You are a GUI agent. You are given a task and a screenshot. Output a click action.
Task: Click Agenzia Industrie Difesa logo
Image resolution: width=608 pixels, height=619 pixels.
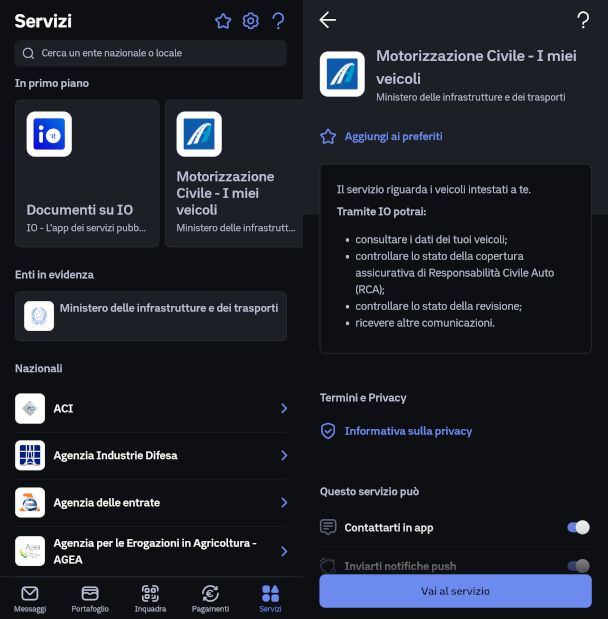[30, 455]
